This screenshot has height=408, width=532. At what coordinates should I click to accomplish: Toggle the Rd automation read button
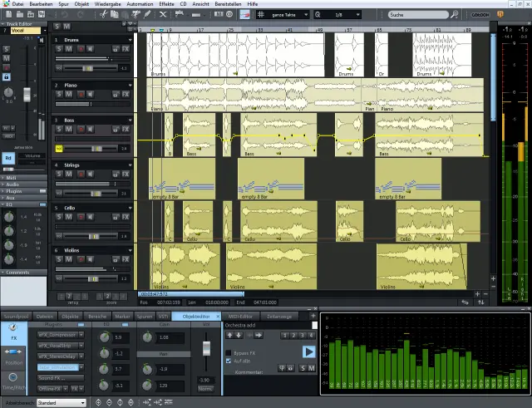pos(8,157)
